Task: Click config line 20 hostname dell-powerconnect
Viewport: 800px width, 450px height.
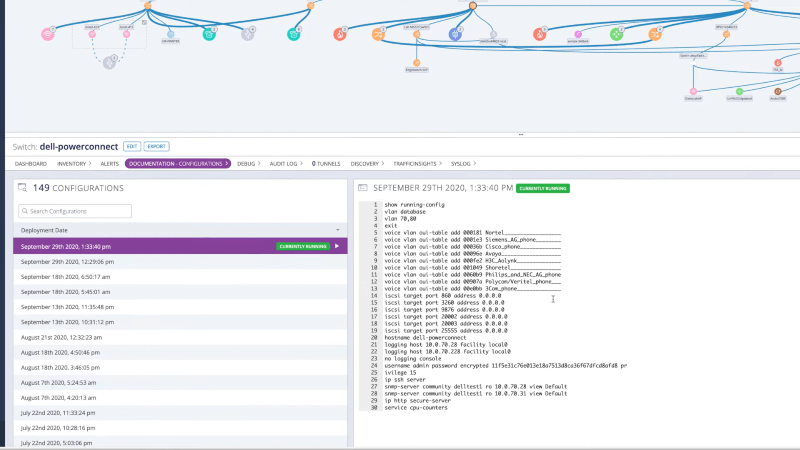Action: tap(425, 338)
